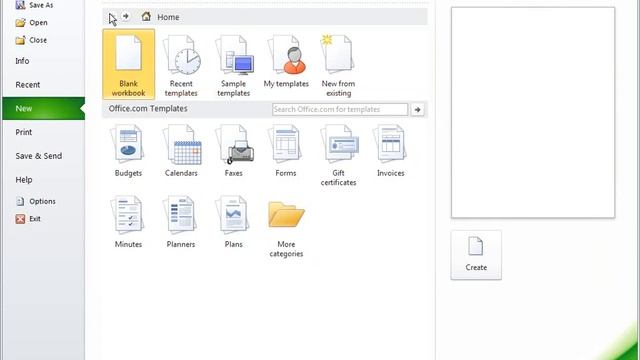Click the Home breadcrumb label

pyautogui.click(x=168, y=17)
